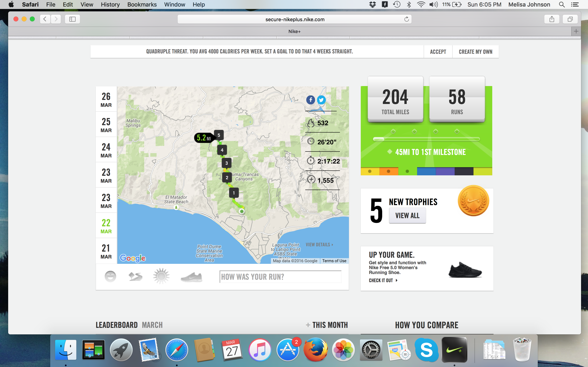Open View Details for the run

[x=319, y=245]
